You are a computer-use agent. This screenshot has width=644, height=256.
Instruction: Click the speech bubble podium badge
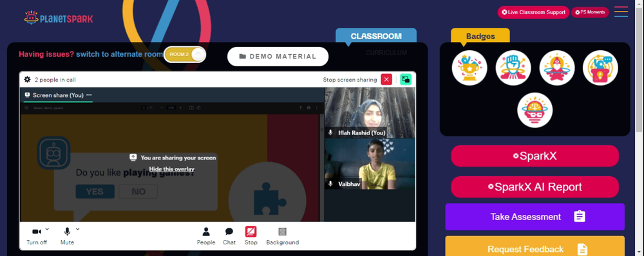[600, 68]
